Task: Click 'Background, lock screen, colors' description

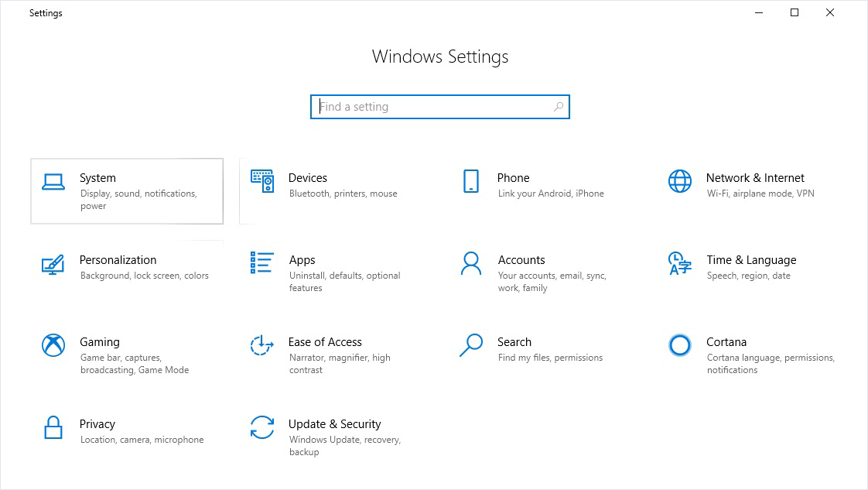Action: click(145, 276)
